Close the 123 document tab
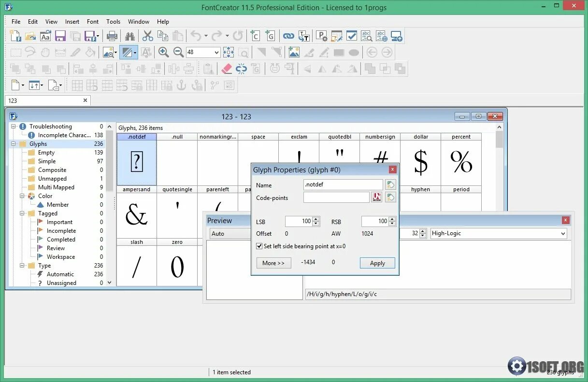 click(x=86, y=100)
